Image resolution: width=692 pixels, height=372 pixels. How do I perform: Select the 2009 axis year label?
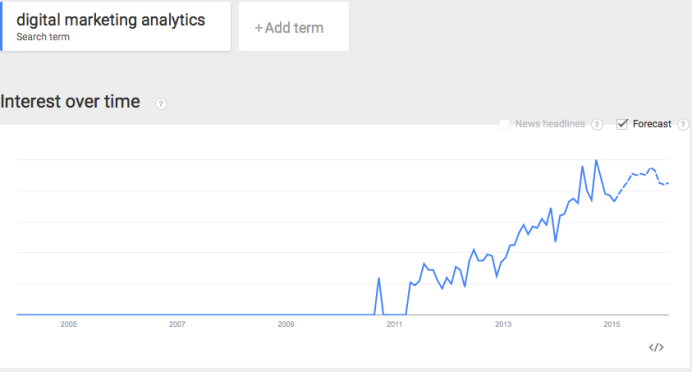pos(286,324)
